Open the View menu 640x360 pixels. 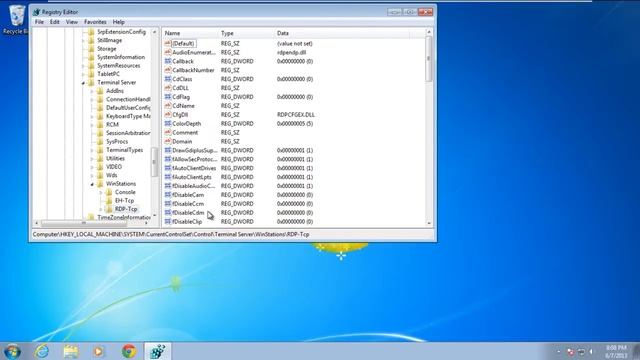coord(72,22)
